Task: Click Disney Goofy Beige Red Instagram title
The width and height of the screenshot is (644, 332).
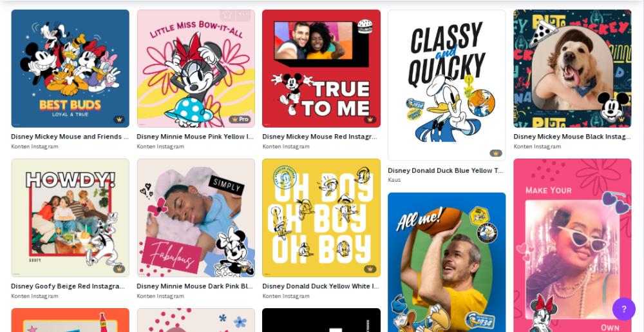Action: pos(68,286)
